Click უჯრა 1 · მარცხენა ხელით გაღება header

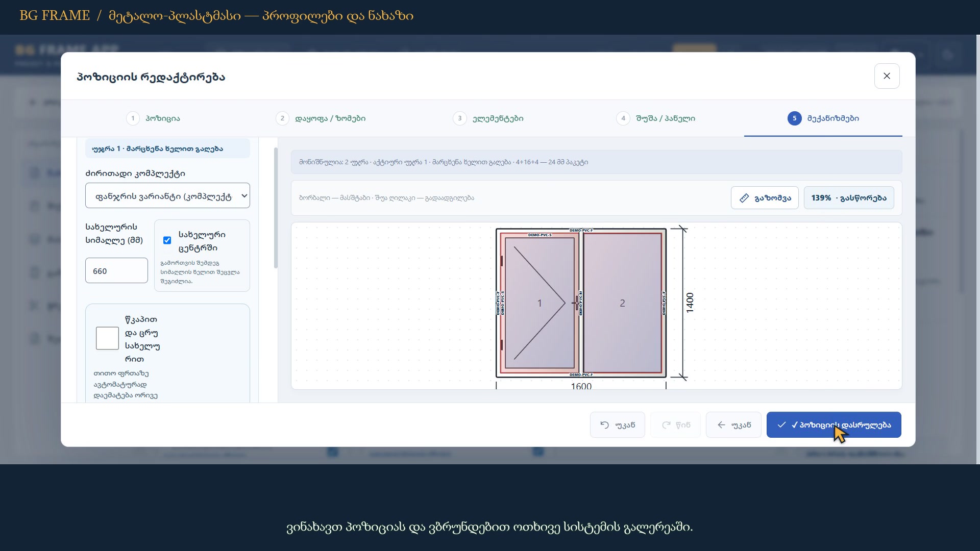click(x=167, y=148)
